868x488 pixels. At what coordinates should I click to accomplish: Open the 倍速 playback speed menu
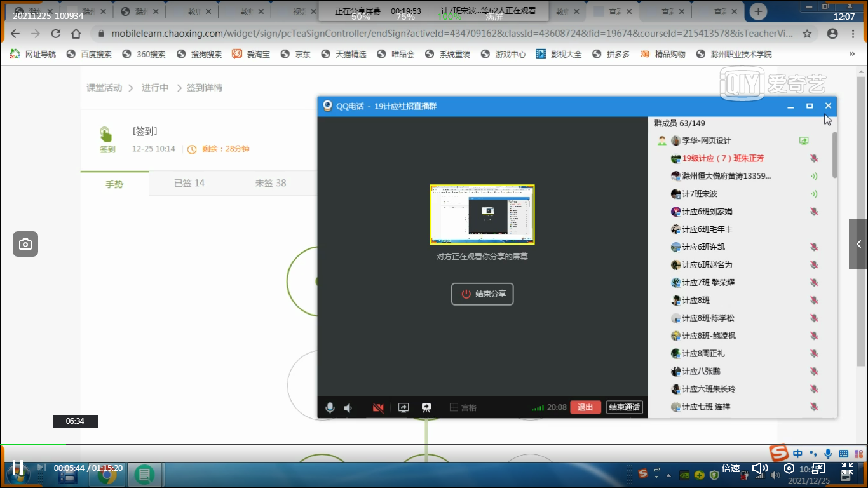[731, 468]
